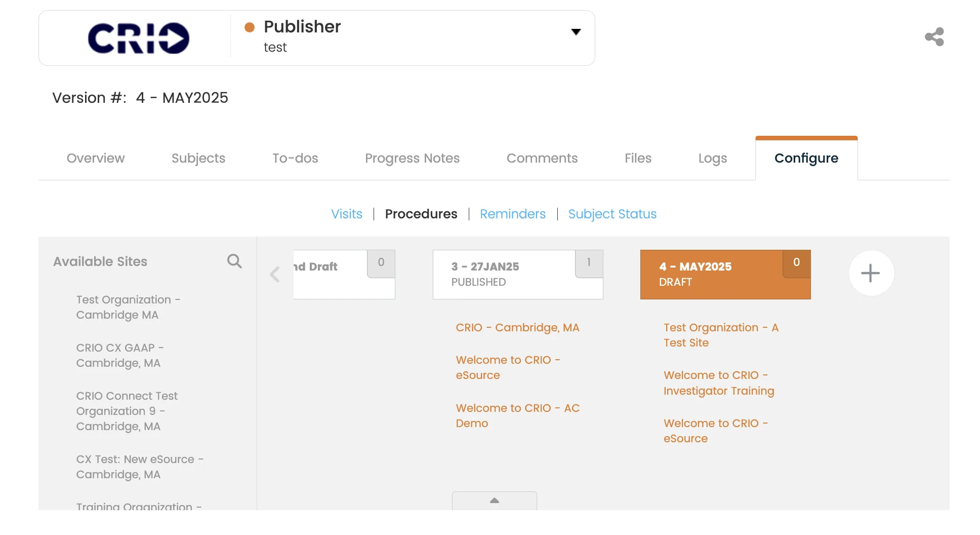Open Welcome to CRIO - Investigator Training
This screenshot has width=980, height=535.
719,383
